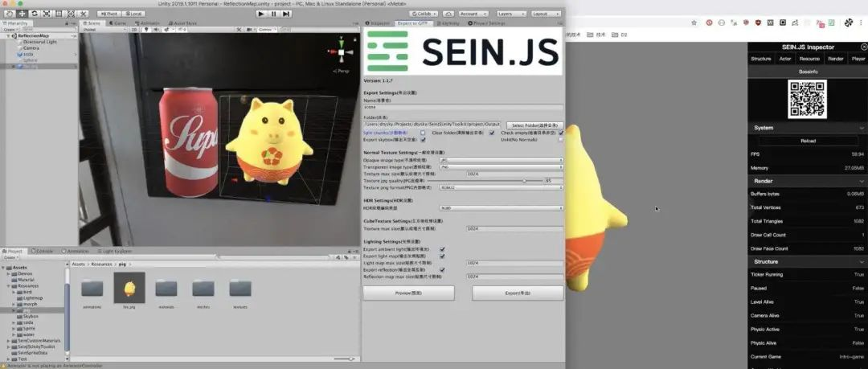
Task: Open the animations folder in Project
Action: tap(92, 288)
